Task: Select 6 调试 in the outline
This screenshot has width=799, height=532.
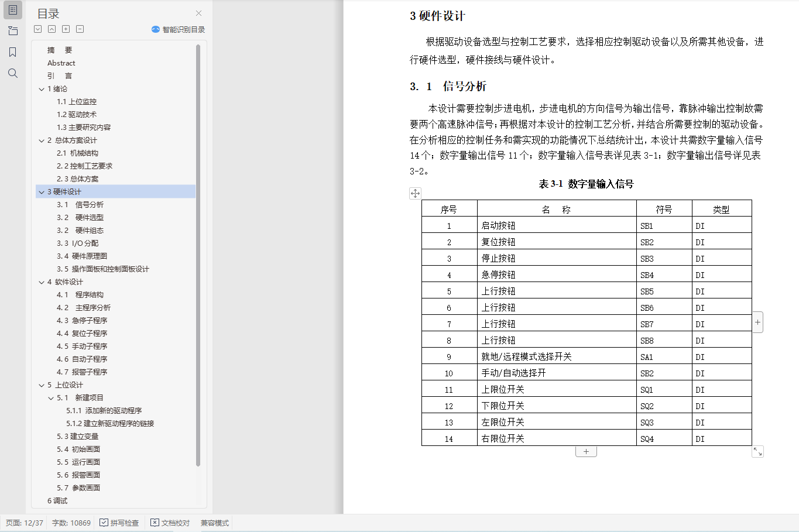Action: [57, 501]
